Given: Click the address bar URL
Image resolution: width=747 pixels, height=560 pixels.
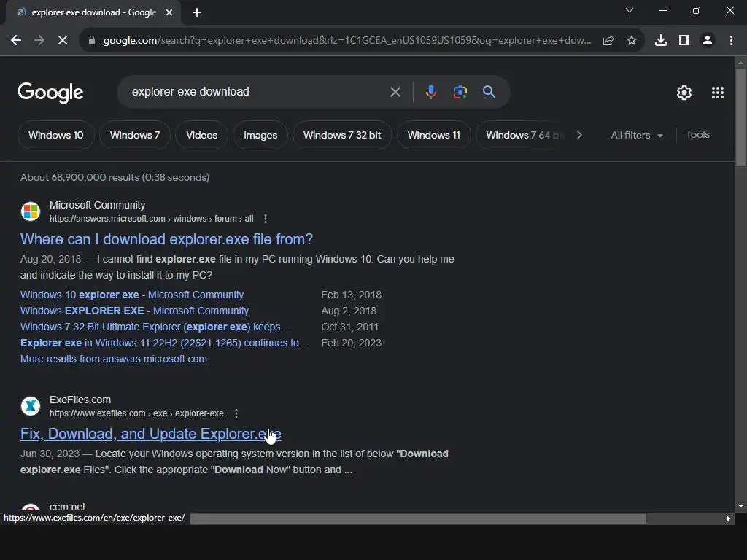Looking at the screenshot, I should 347,41.
